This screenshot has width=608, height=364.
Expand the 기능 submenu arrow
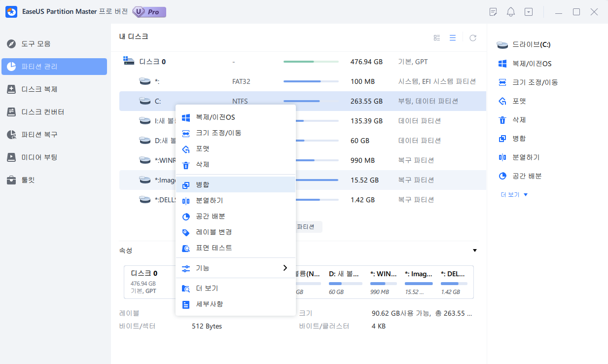pyautogui.click(x=285, y=268)
